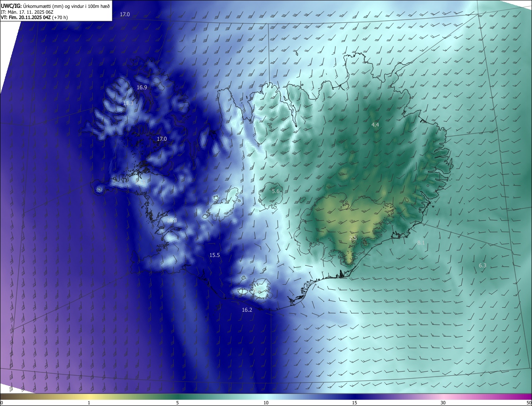
Task: Click the '30' tick label on the colour scale
Action: coord(443,403)
